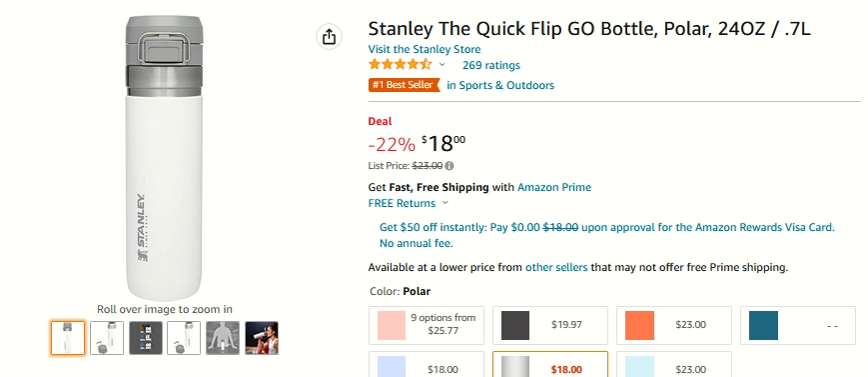The height and width of the screenshot is (377, 868).
Task: Choose the charcoal color swatch at $19.97
Action: (x=550, y=325)
